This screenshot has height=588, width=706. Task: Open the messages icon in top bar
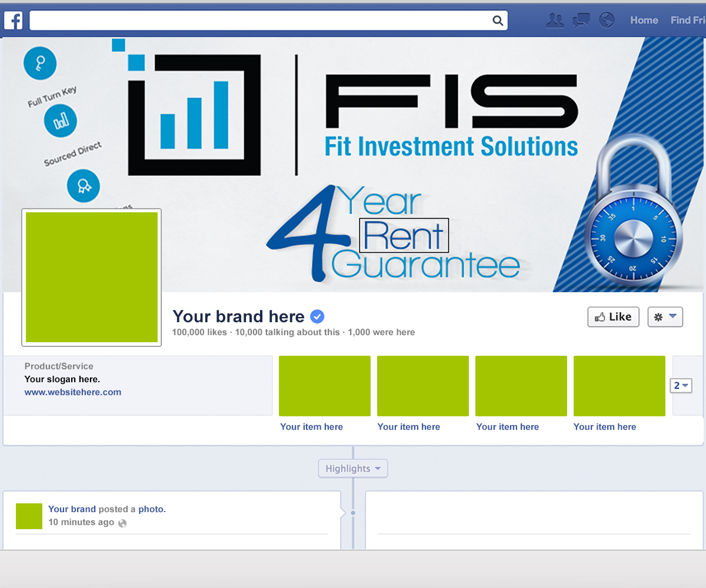point(581,21)
